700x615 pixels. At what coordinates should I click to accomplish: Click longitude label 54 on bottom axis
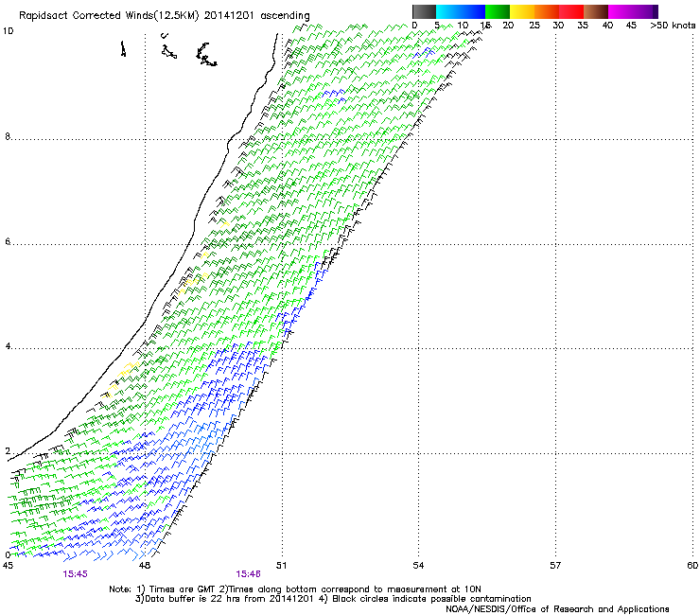click(418, 566)
